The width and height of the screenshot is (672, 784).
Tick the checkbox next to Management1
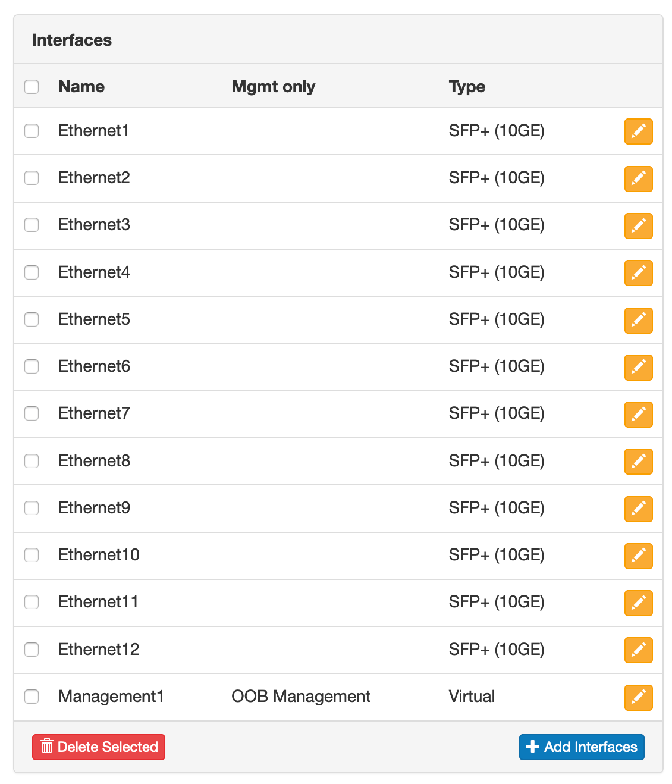32,697
